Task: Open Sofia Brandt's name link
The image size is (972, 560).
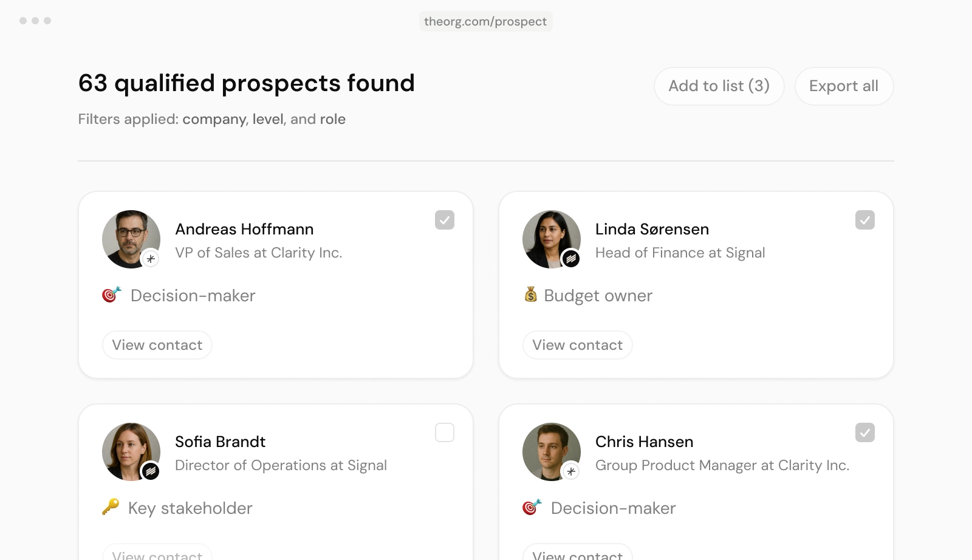Action: pos(220,442)
